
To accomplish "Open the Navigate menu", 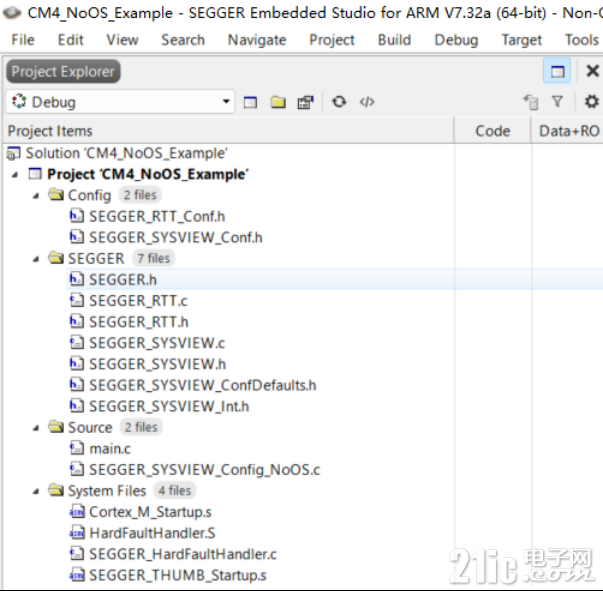I will point(257,40).
